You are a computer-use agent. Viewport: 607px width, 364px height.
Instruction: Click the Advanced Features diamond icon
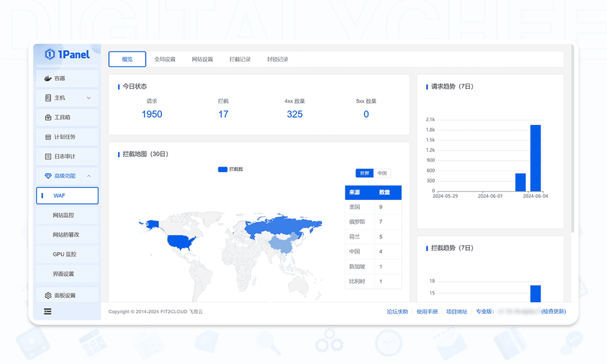click(x=48, y=176)
